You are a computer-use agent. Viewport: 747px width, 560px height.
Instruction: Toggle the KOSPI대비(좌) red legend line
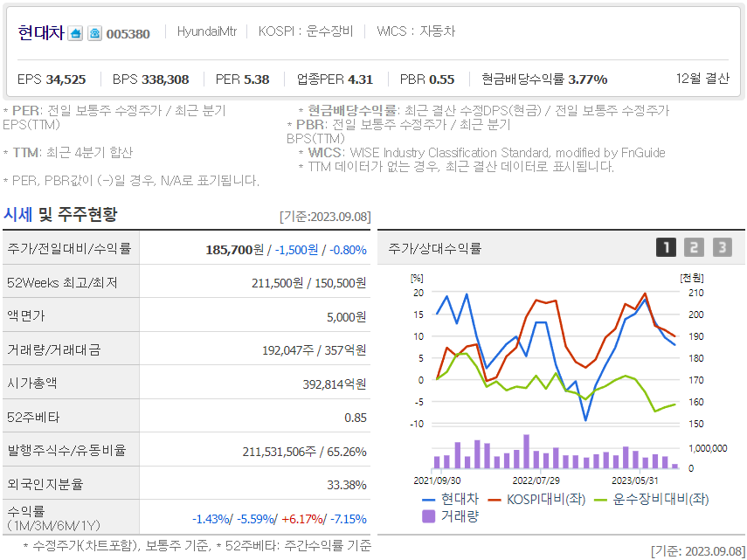click(537, 500)
